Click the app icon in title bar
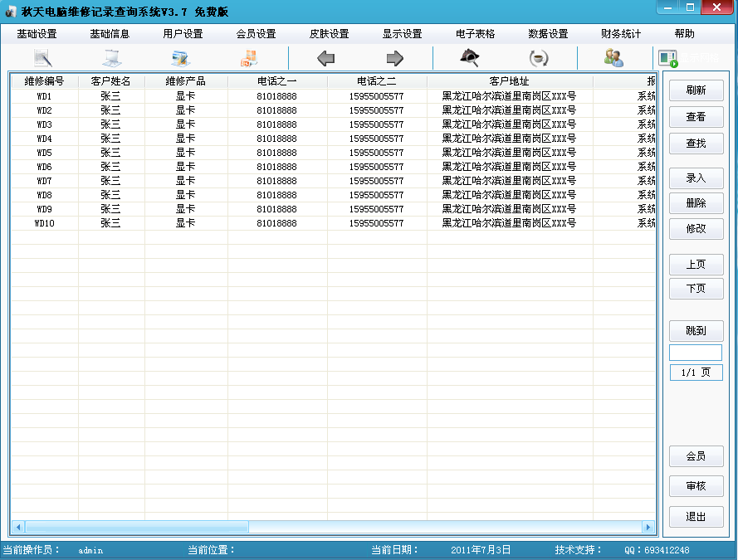Screen dimensions: 738x560 point(10,12)
